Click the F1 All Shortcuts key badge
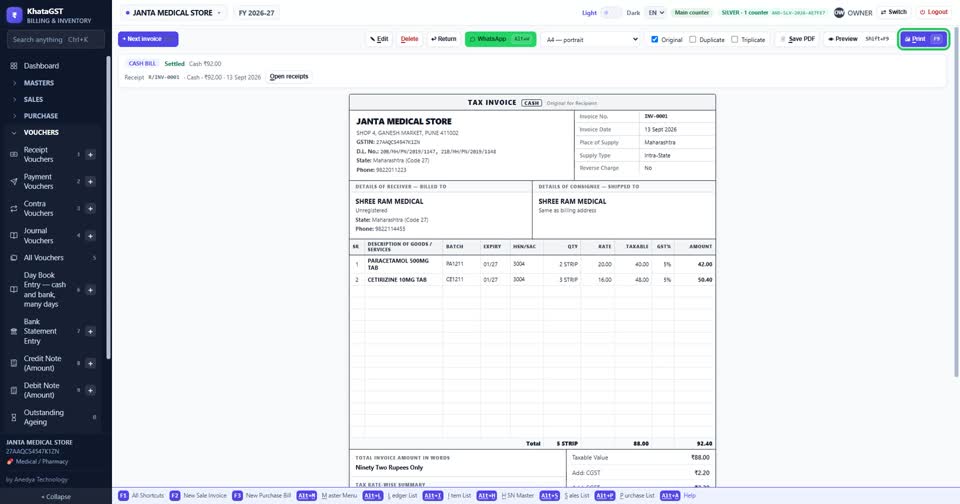Screen dimensions: 960x504 click(123, 495)
